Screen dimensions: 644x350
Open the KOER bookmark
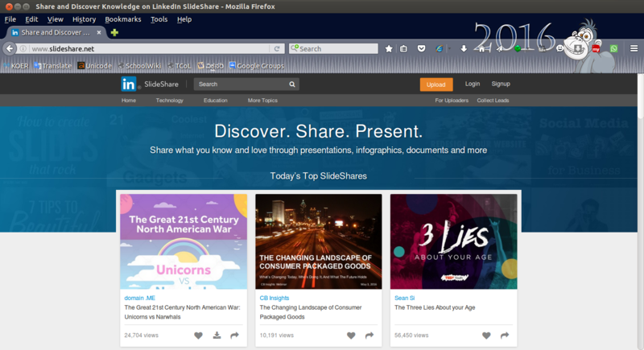(x=16, y=66)
